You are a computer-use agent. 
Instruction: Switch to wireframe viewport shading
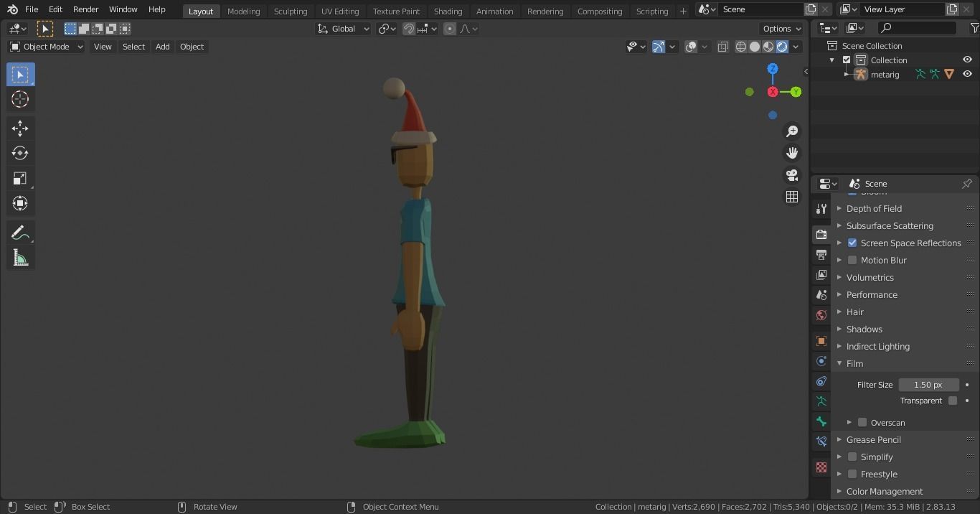741,47
